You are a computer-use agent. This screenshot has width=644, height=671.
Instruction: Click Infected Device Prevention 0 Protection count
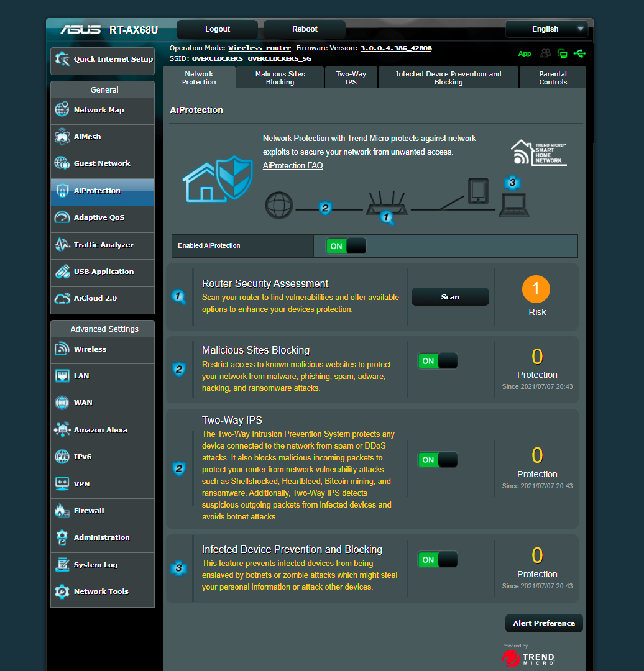click(x=537, y=555)
